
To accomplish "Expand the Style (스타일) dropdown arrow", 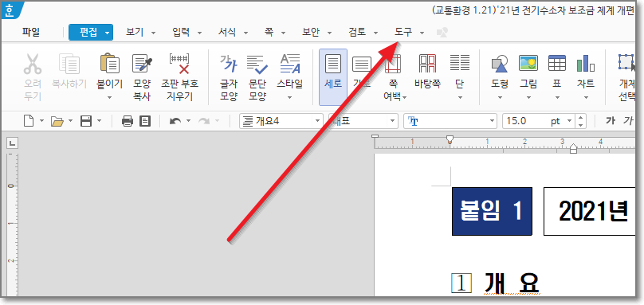I will 290,98.
